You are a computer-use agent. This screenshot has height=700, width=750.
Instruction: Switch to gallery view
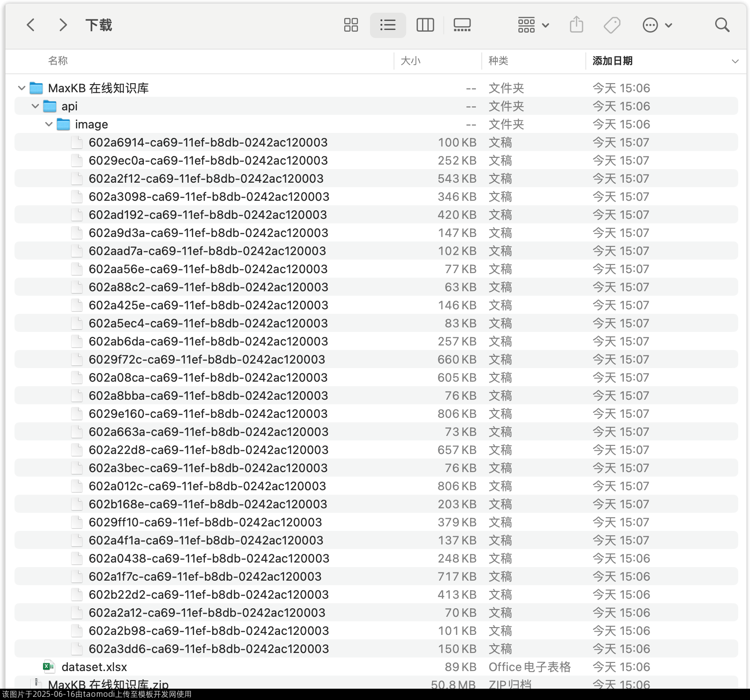coord(462,25)
